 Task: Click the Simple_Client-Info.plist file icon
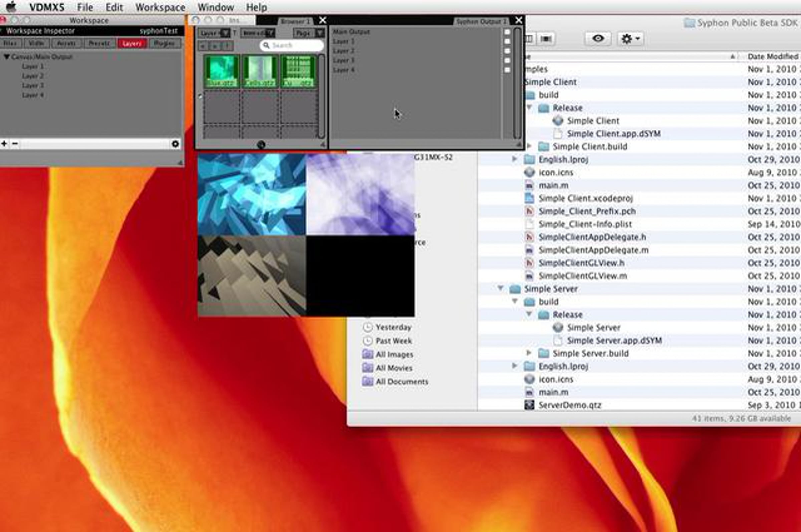click(529, 224)
